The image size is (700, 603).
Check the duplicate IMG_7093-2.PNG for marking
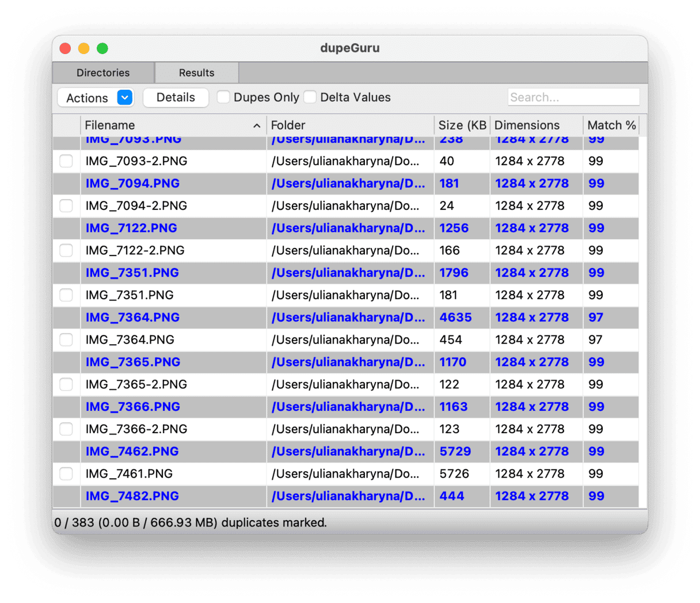click(x=66, y=161)
